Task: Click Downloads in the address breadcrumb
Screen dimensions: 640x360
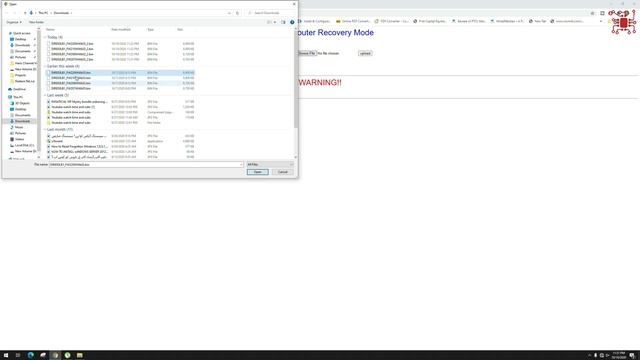Action: click(x=61, y=13)
